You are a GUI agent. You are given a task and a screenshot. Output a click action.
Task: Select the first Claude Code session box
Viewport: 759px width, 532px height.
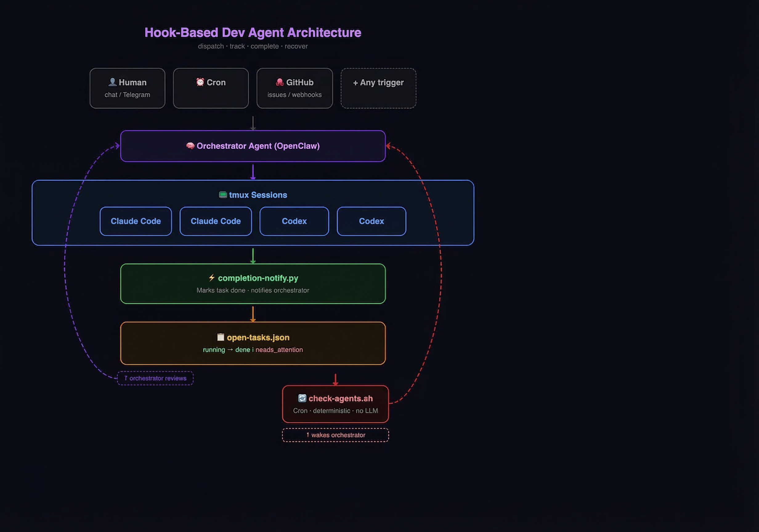pyautogui.click(x=136, y=221)
